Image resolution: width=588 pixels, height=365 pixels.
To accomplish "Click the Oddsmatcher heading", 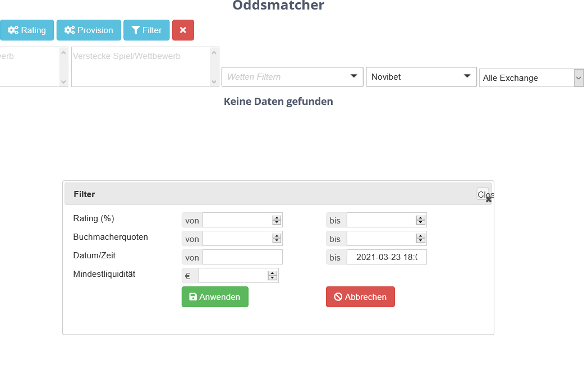I will [x=278, y=5].
